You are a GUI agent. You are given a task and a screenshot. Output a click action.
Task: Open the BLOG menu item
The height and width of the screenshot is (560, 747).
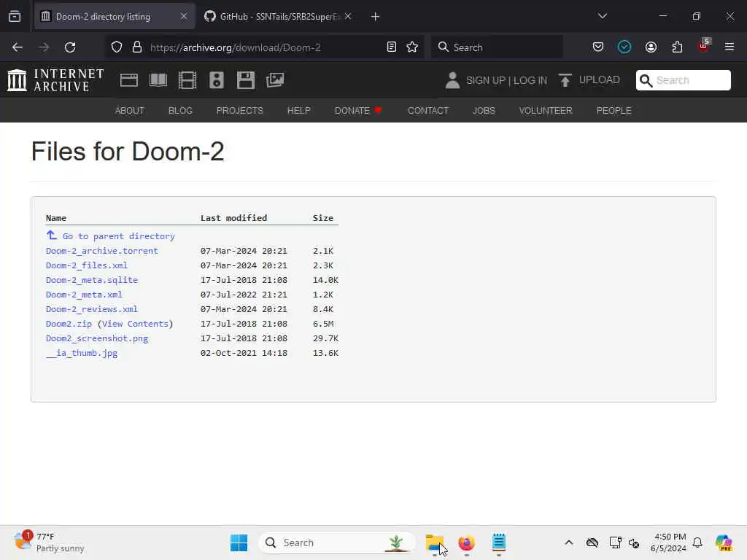click(x=181, y=111)
